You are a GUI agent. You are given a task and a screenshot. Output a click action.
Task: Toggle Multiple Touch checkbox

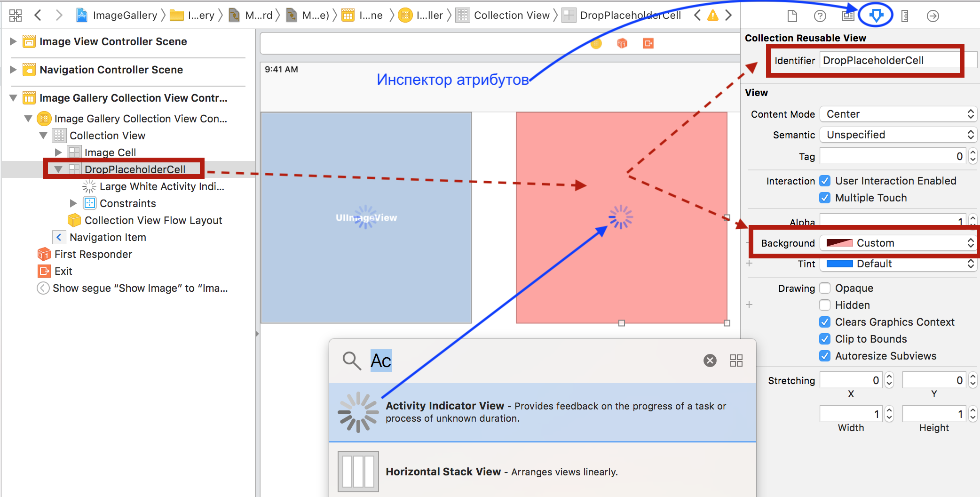click(825, 198)
